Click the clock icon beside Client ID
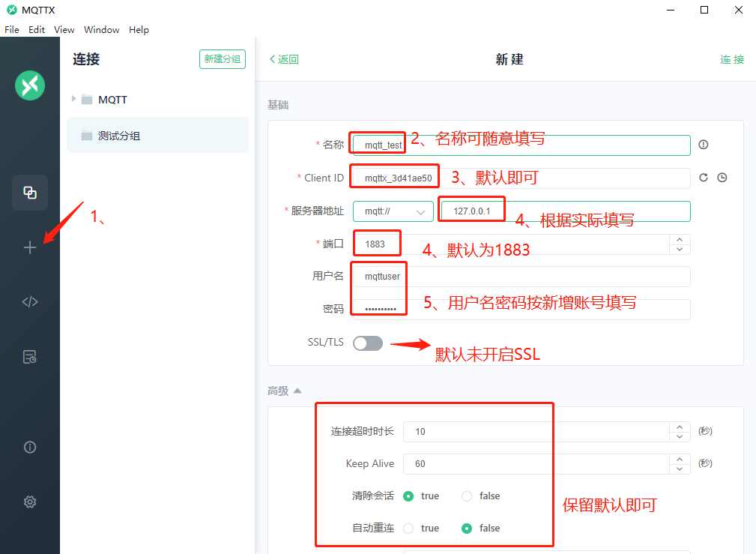 click(x=722, y=178)
